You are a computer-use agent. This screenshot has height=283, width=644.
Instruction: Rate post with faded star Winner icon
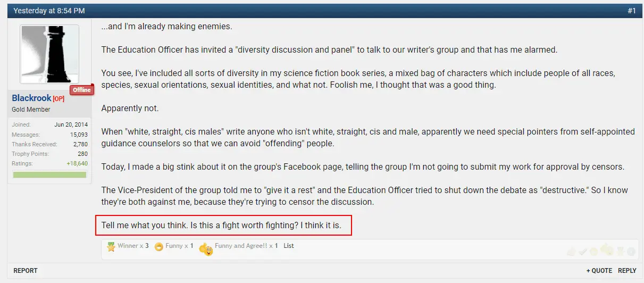point(620,251)
